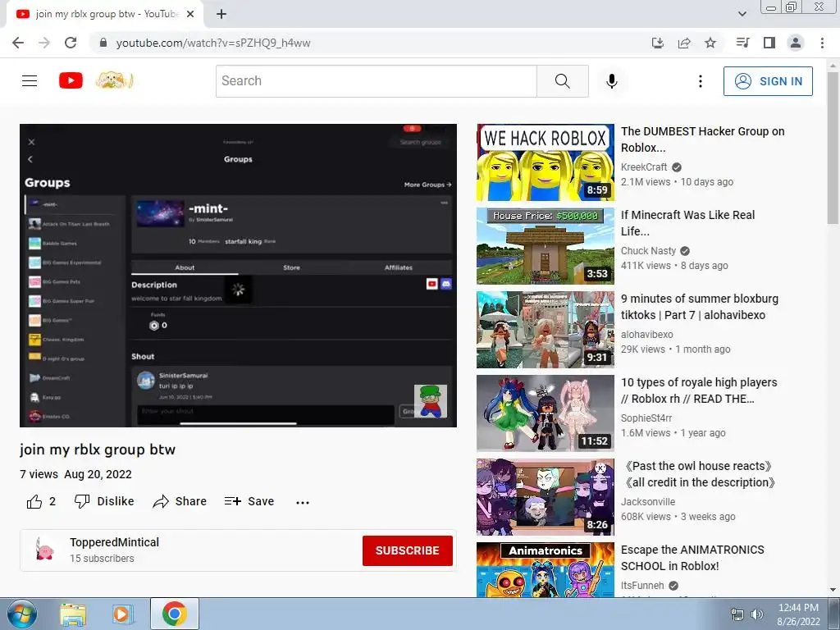840x630 pixels.
Task: Click the browser forward arrow
Action: tap(44, 43)
